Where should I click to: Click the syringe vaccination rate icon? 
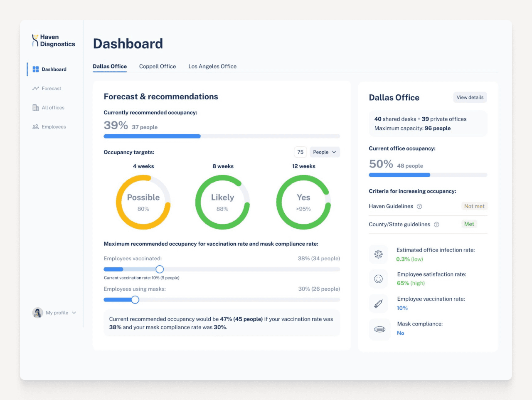pos(379,303)
